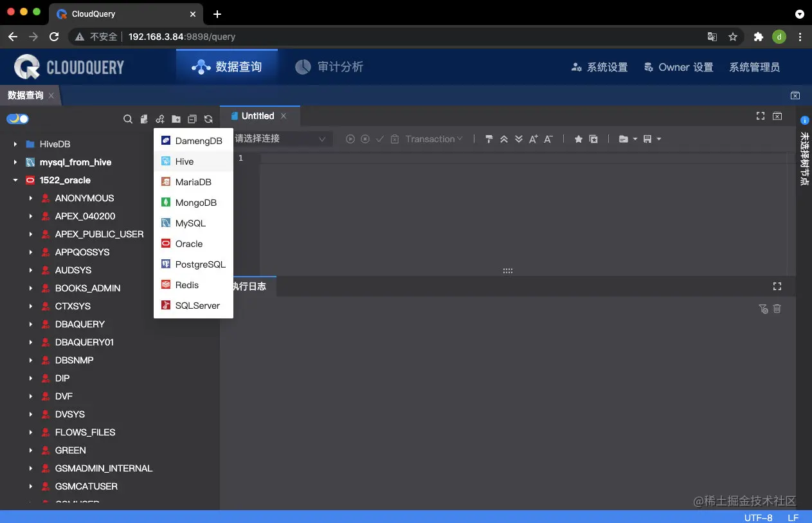The image size is (812, 523).
Task: Choose MariaDB from the connection menu
Action: [x=194, y=182]
